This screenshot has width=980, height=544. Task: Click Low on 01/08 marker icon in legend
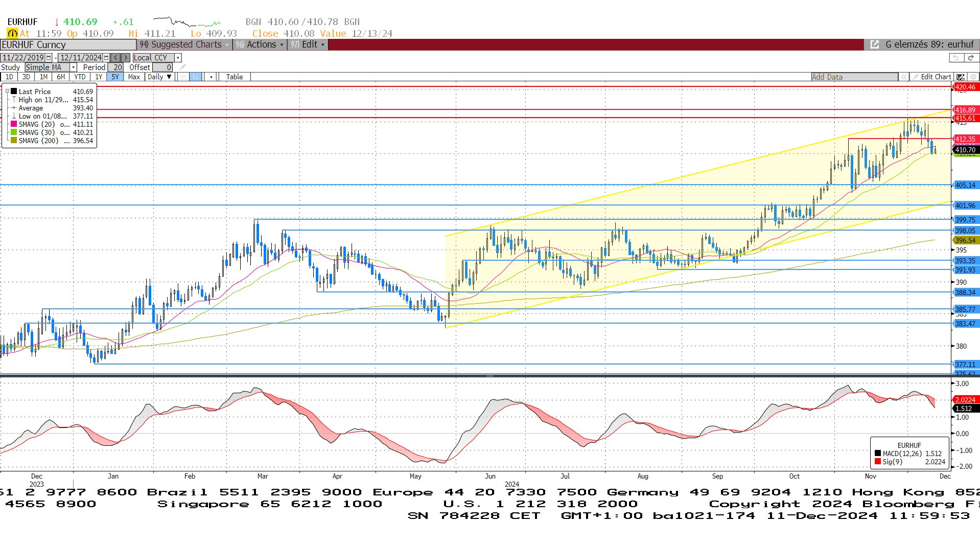click(x=14, y=116)
